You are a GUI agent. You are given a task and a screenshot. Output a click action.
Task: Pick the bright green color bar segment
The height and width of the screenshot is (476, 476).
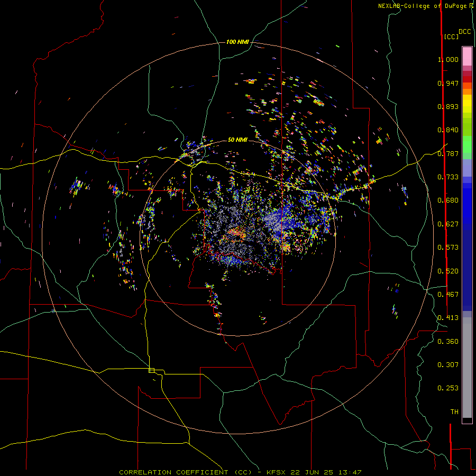coord(467,144)
